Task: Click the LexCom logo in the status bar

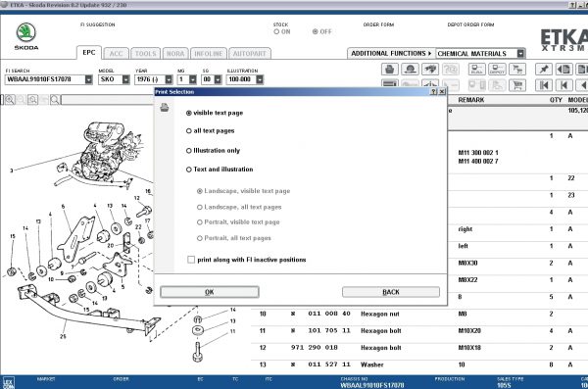Action: pos(8,383)
